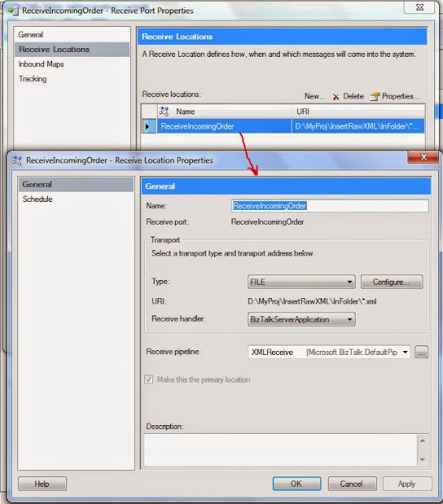The width and height of the screenshot is (443, 504).
Task: Click the Cancel button
Action: pyautogui.click(x=352, y=483)
